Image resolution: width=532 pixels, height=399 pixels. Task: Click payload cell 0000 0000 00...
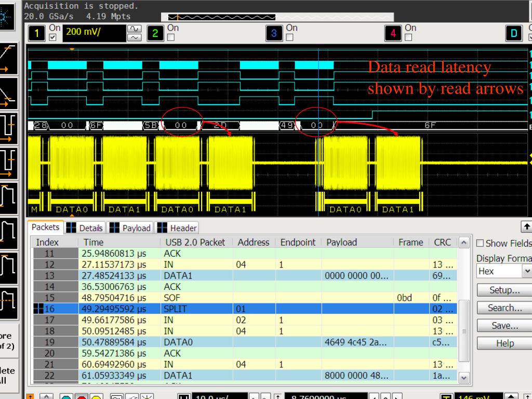pyautogui.click(x=356, y=275)
